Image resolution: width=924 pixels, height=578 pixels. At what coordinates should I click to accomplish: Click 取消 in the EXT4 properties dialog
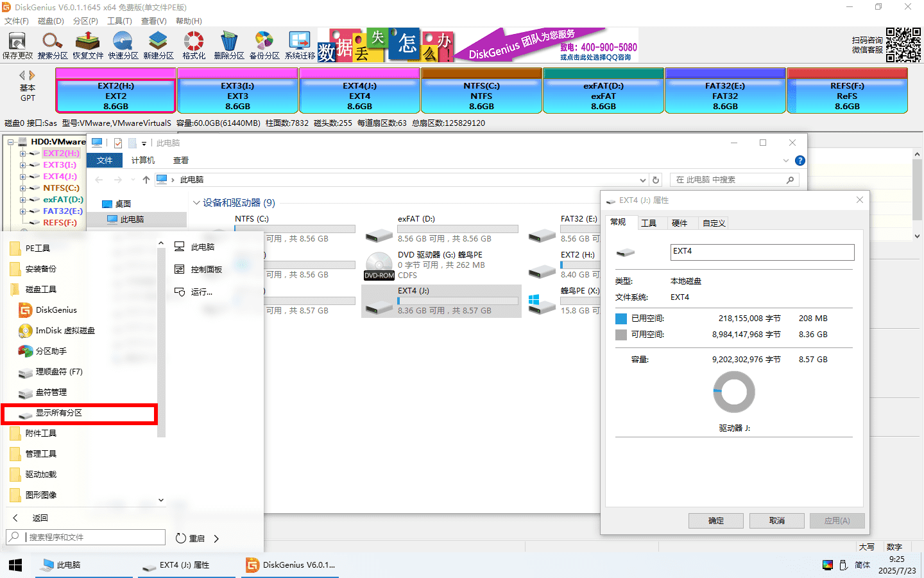click(x=777, y=521)
